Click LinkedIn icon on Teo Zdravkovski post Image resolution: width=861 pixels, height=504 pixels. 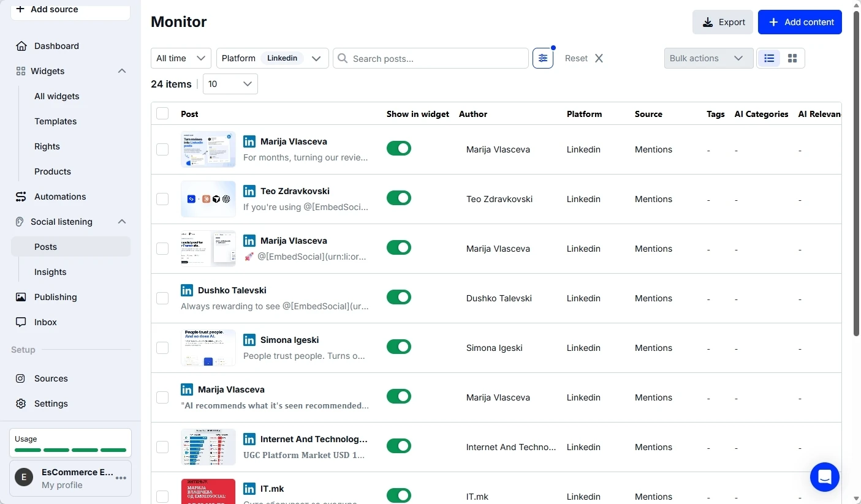coord(249,191)
